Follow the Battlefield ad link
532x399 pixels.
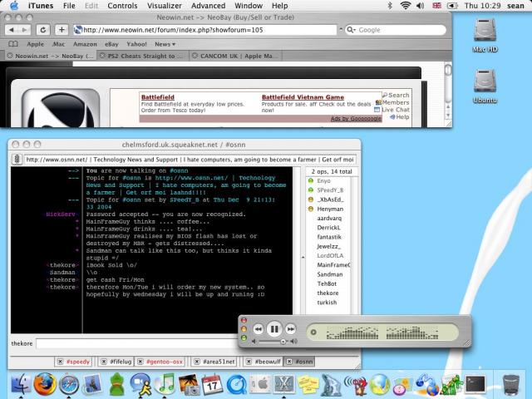(158, 97)
